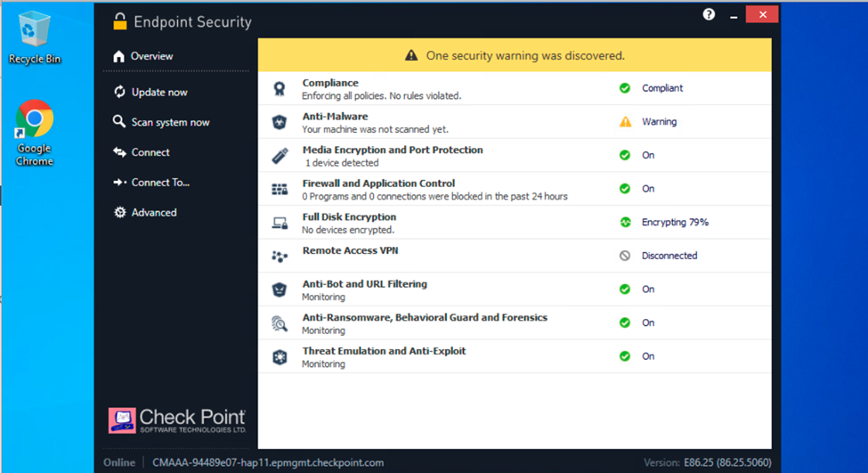Open Media Encryption and Port Protection
The height and width of the screenshot is (473, 868).
[x=393, y=150]
